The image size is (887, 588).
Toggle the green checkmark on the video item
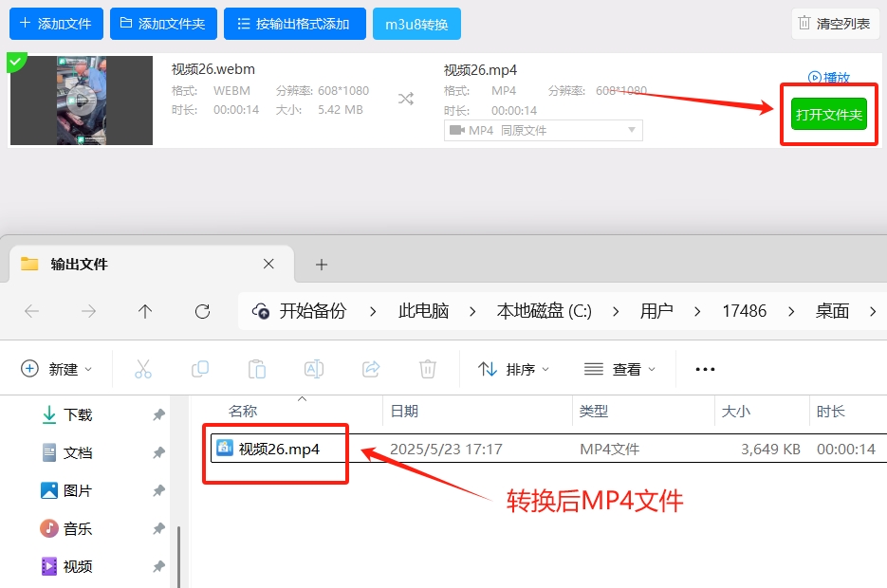pos(16,60)
